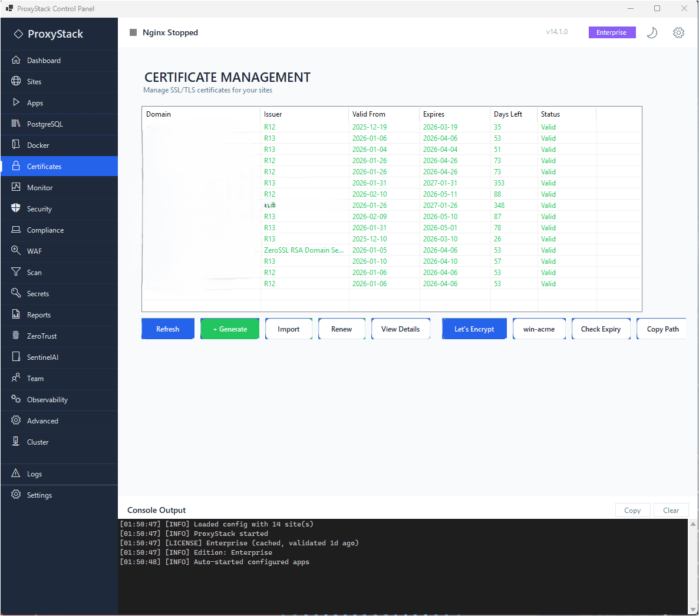
Task: Open the Docker section
Action: (x=38, y=145)
